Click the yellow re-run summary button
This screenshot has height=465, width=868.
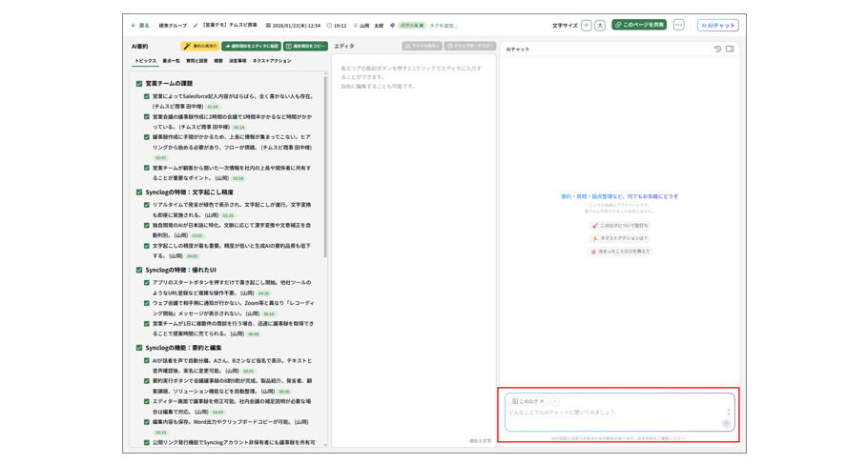coord(200,46)
